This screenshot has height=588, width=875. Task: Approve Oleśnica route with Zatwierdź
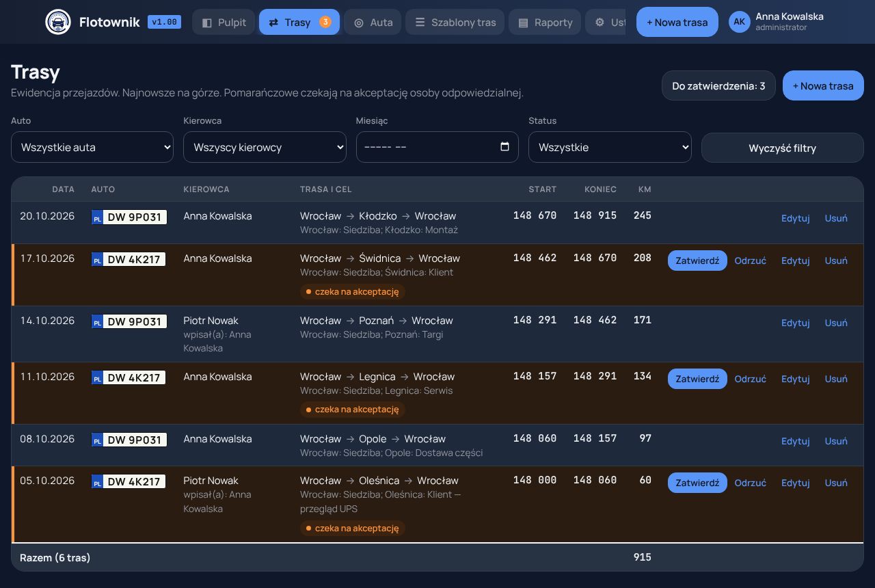pos(697,483)
